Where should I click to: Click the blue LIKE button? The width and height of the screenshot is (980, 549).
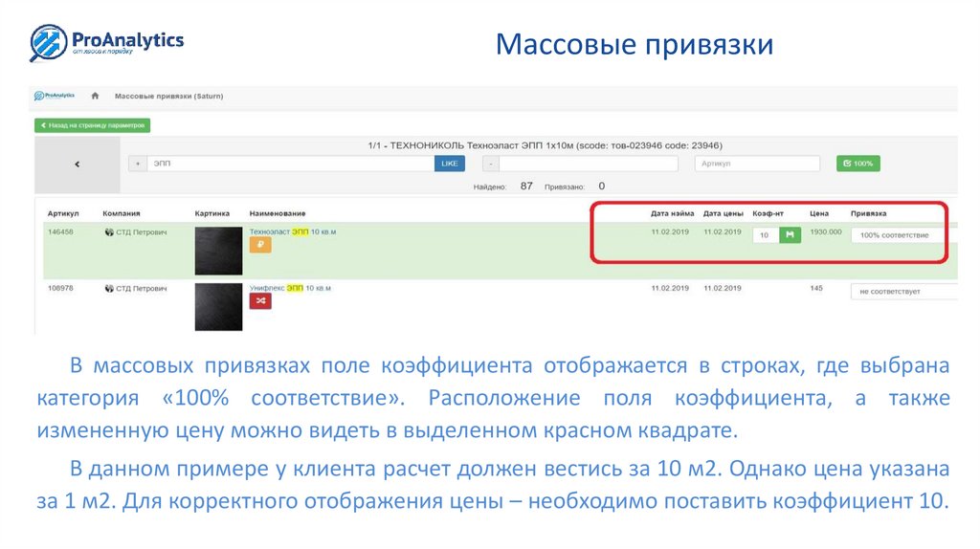[x=450, y=164]
